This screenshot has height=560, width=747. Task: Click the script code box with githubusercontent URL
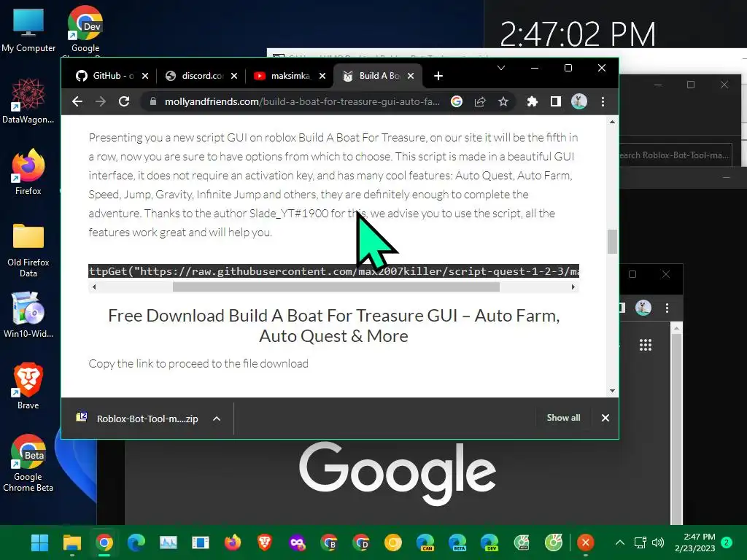pyautogui.click(x=333, y=271)
